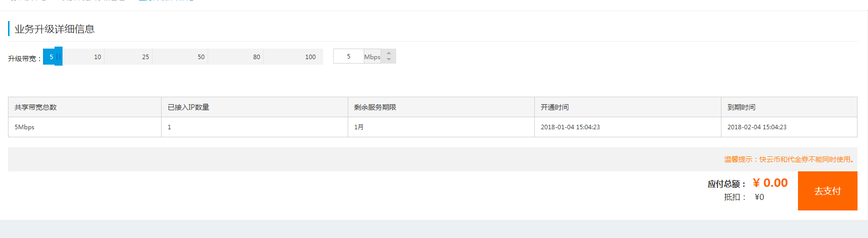
Task: Select the 2018-02-04 15:04:23 expiry cell
Action: 757,127
